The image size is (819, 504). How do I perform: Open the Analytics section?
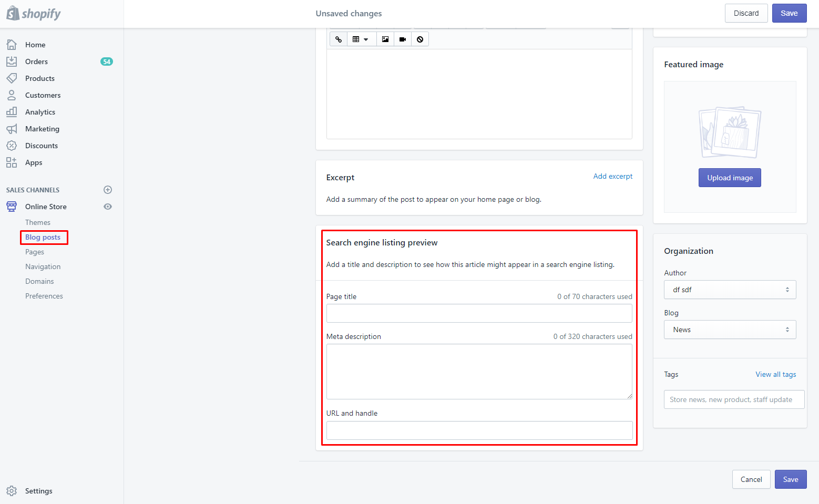tap(40, 112)
